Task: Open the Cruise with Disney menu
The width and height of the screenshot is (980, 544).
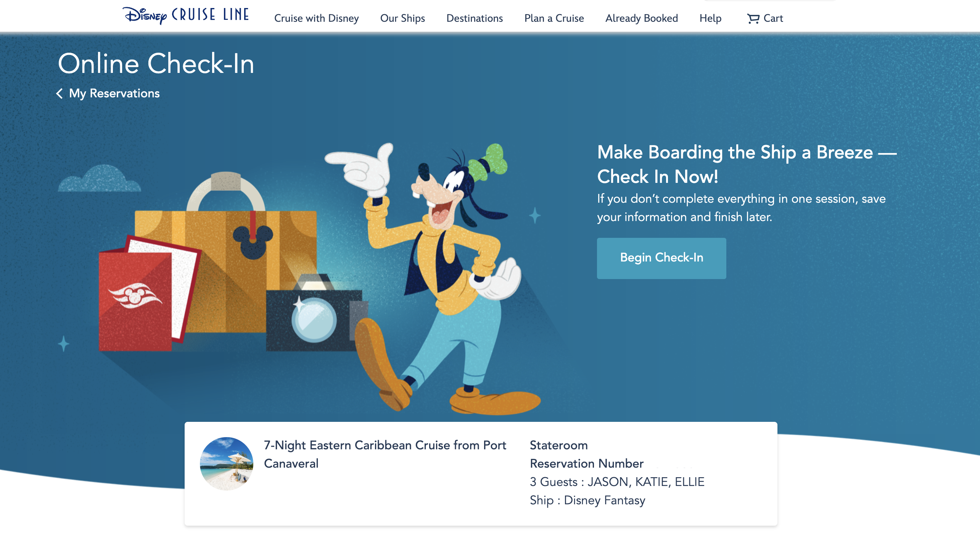Action: (316, 18)
